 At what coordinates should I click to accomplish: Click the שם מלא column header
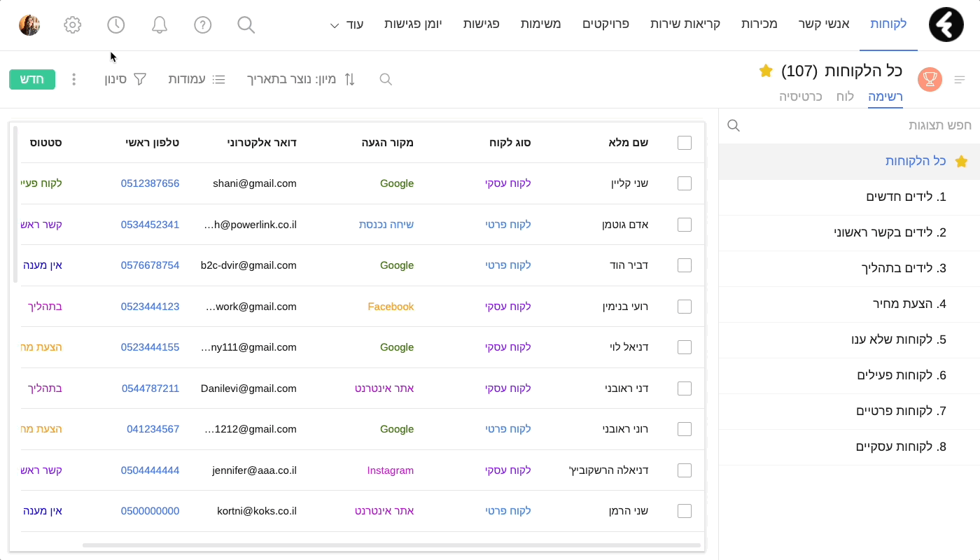click(629, 143)
